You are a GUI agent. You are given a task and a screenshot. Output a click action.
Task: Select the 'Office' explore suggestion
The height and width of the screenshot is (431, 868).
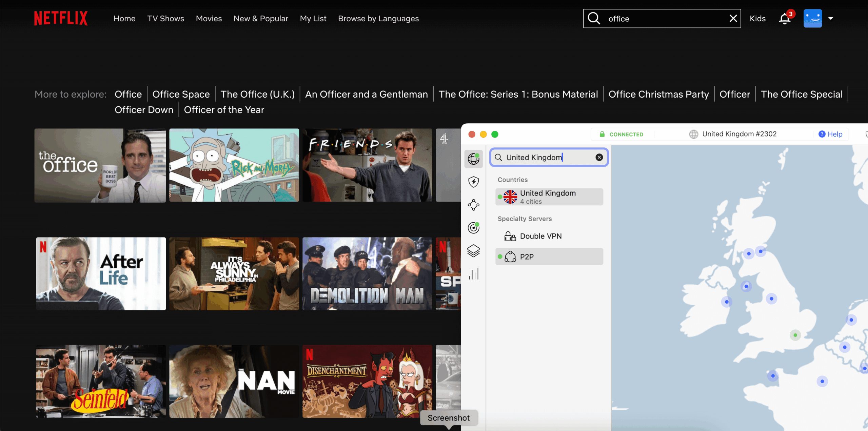[x=128, y=94]
